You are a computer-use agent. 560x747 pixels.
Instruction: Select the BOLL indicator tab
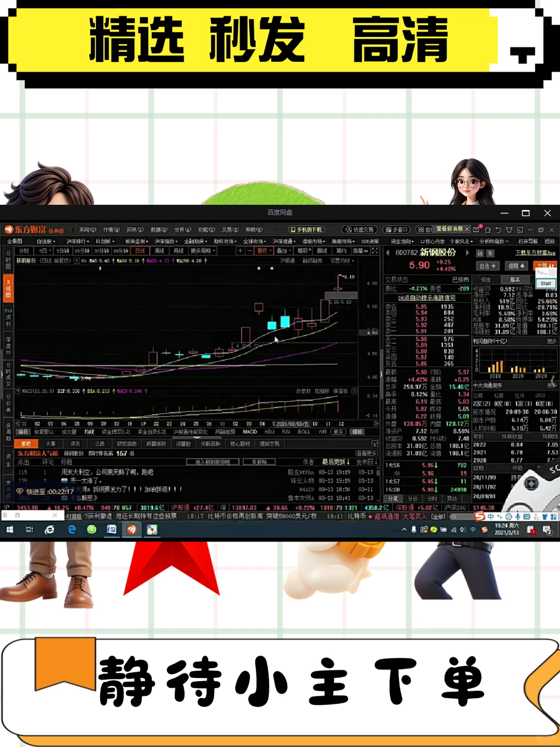(x=304, y=432)
